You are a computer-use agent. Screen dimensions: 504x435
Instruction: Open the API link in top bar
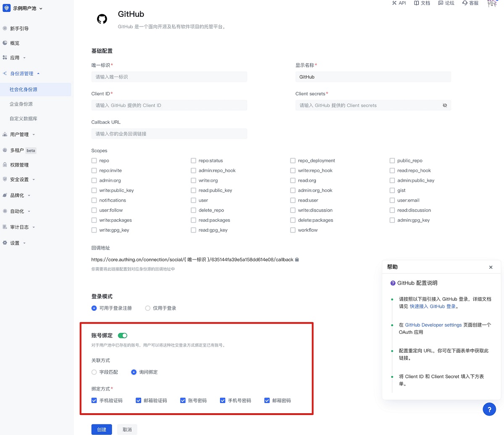tap(399, 3)
